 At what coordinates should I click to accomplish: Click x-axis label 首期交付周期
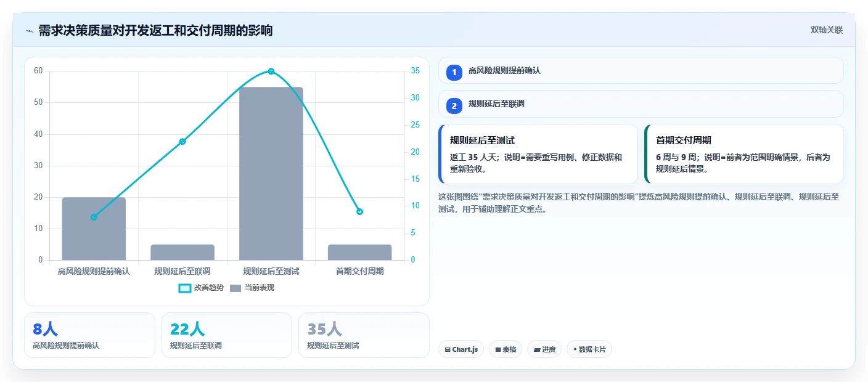(x=360, y=271)
